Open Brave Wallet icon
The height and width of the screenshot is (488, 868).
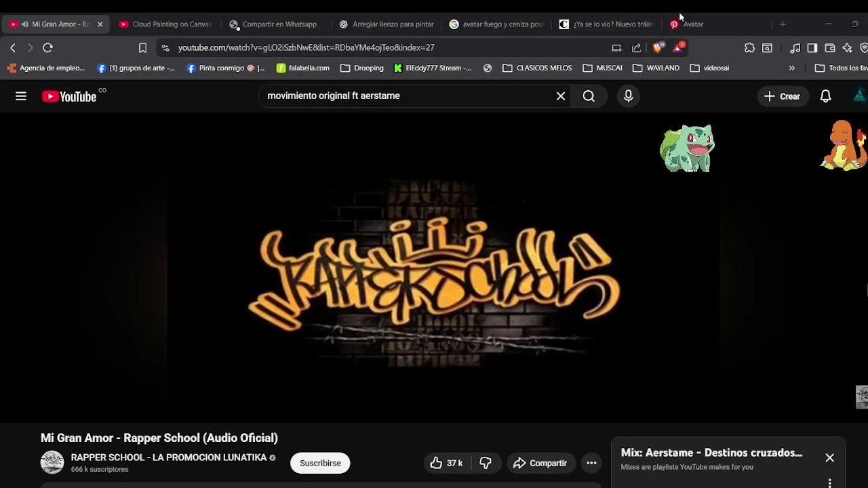pos(829,47)
